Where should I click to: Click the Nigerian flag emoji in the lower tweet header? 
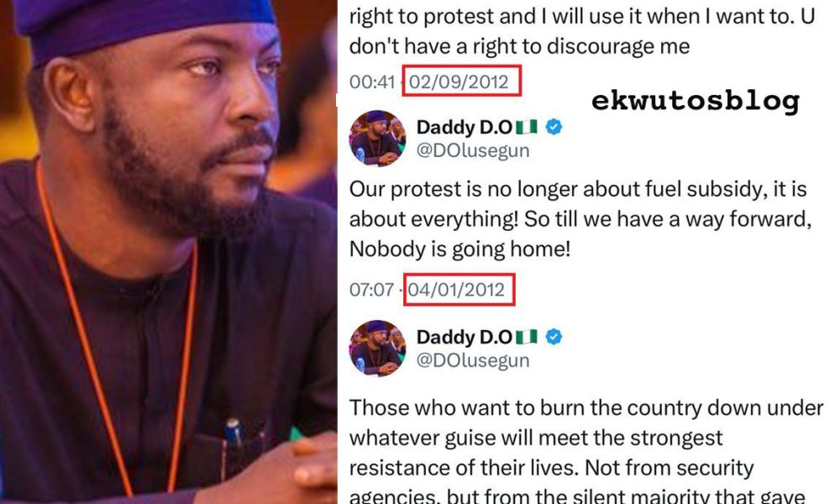click(527, 337)
